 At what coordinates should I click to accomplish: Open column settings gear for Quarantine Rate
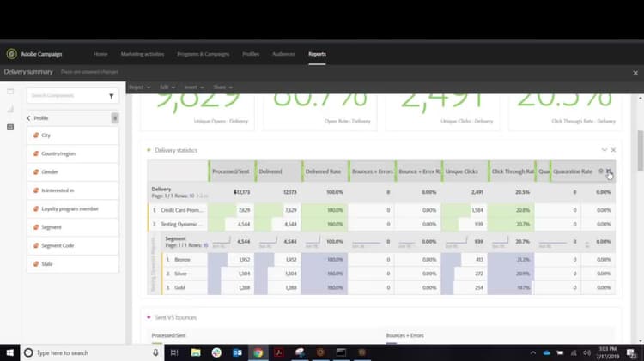click(601, 171)
